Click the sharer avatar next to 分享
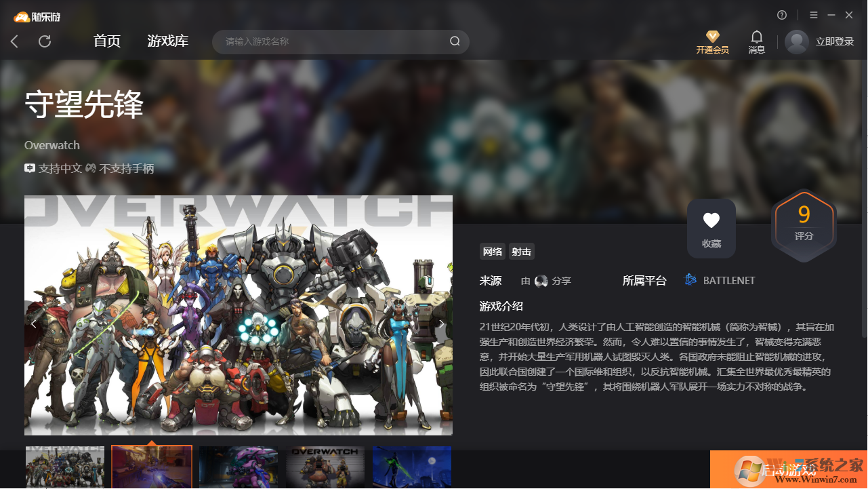The height and width of the screenshot is (489, 868). tap(541, 280)
